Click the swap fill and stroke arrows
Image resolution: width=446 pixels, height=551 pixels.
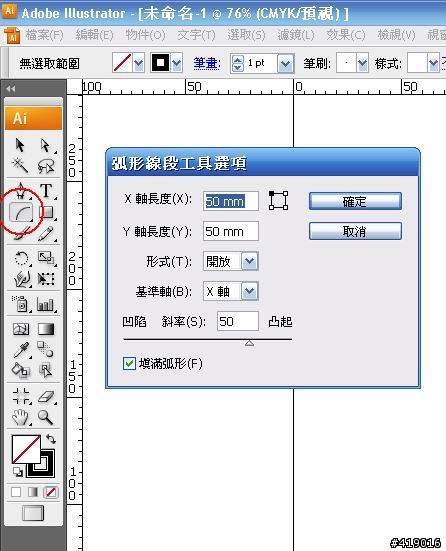click(51, 439)
